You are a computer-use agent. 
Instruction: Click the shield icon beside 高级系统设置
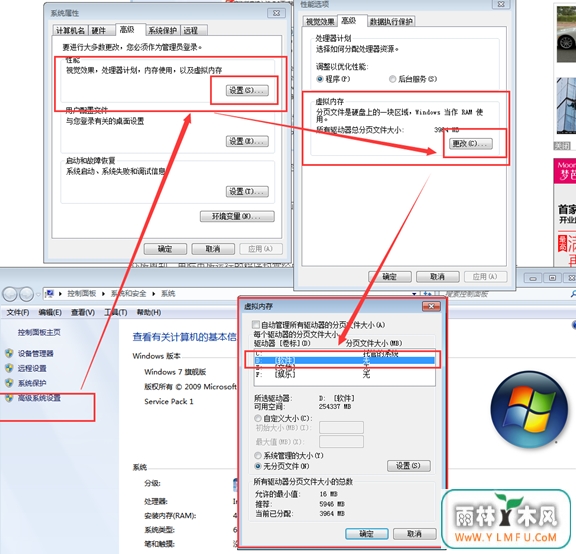click(9, 398)
